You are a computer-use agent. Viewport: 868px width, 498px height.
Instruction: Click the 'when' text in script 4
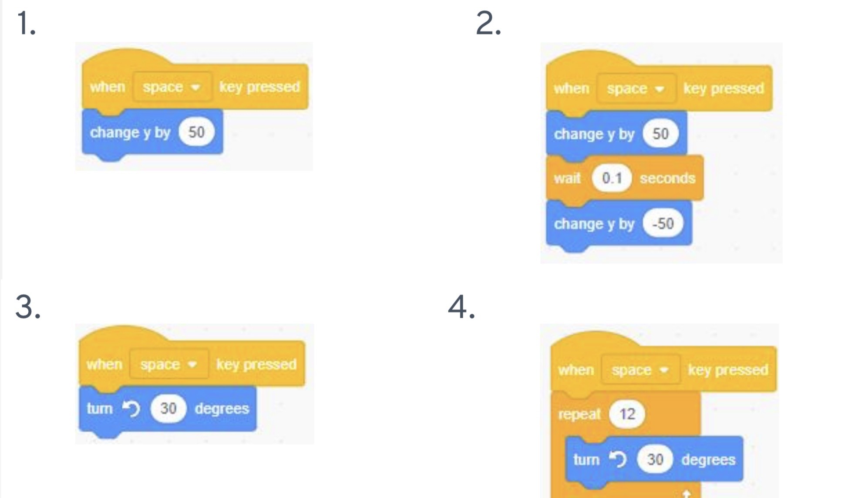coord(575,370)
